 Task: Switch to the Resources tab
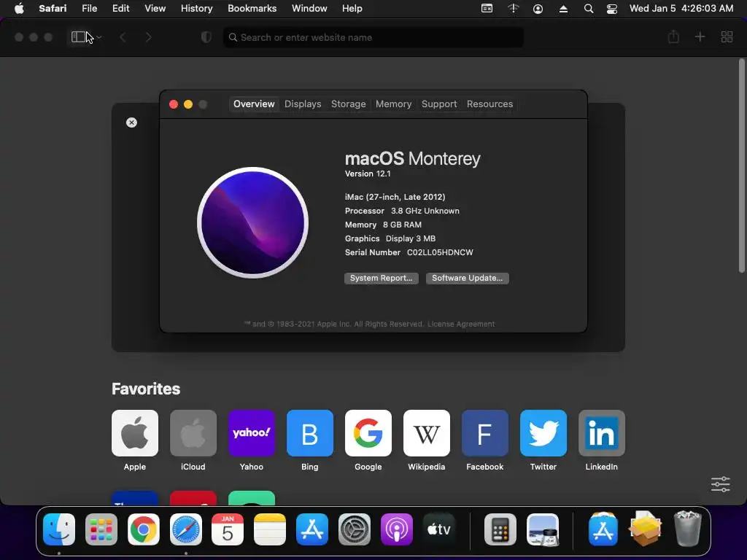coord(489,104)
